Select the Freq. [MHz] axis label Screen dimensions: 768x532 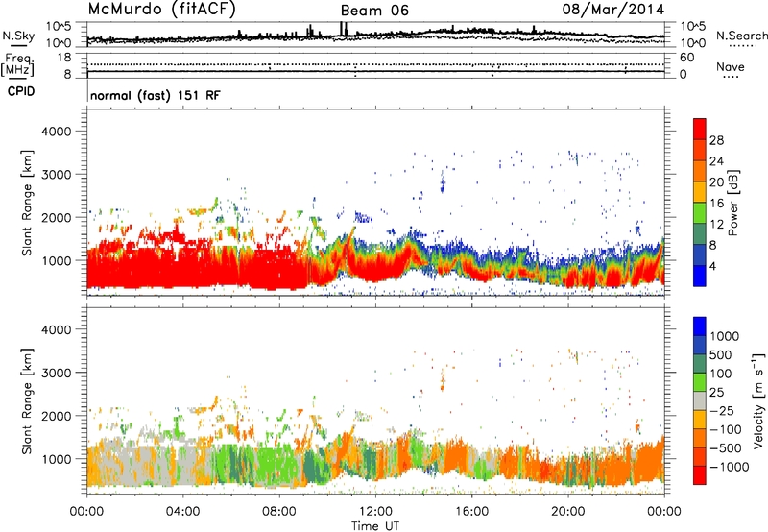pyautogui.click(x=17, y=64)
